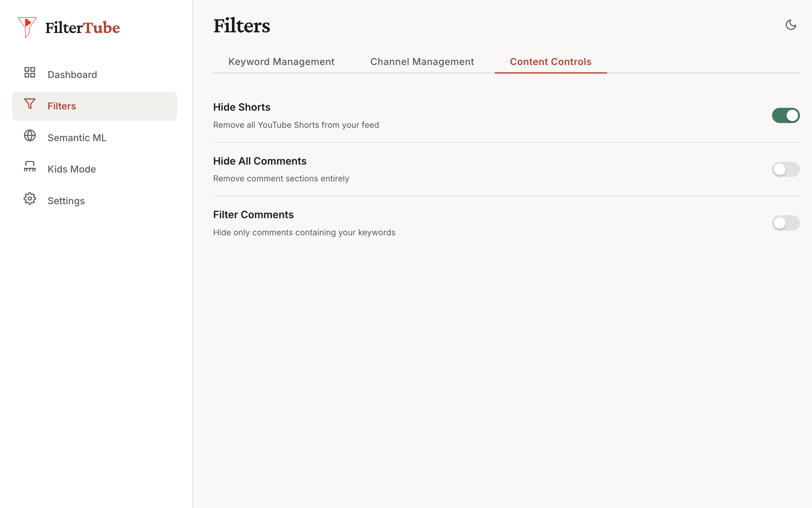This screenshot has height=508, width=812.
Task: Click the Filters page heading
Action: click(242, 26)
